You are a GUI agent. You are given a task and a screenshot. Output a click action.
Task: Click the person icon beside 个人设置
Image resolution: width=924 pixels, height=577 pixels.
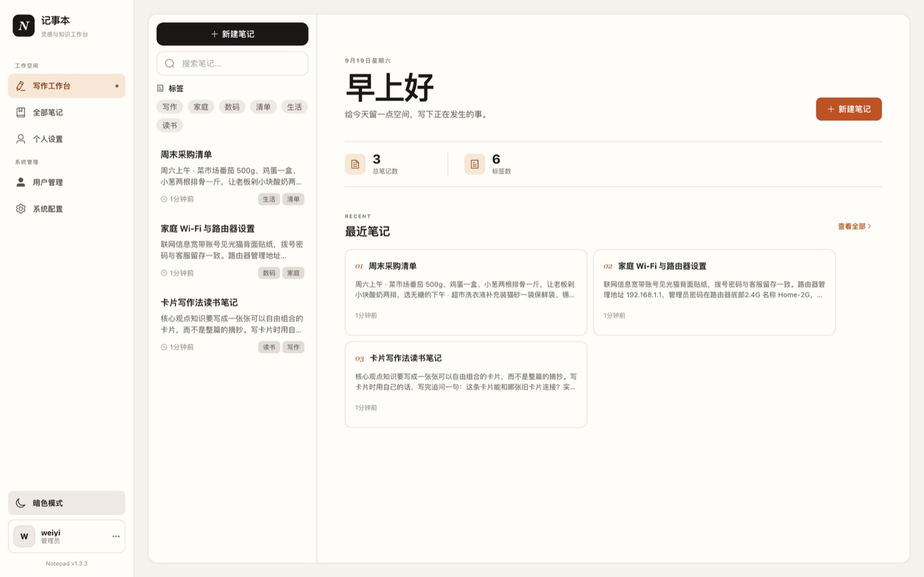tap(21, 139)
